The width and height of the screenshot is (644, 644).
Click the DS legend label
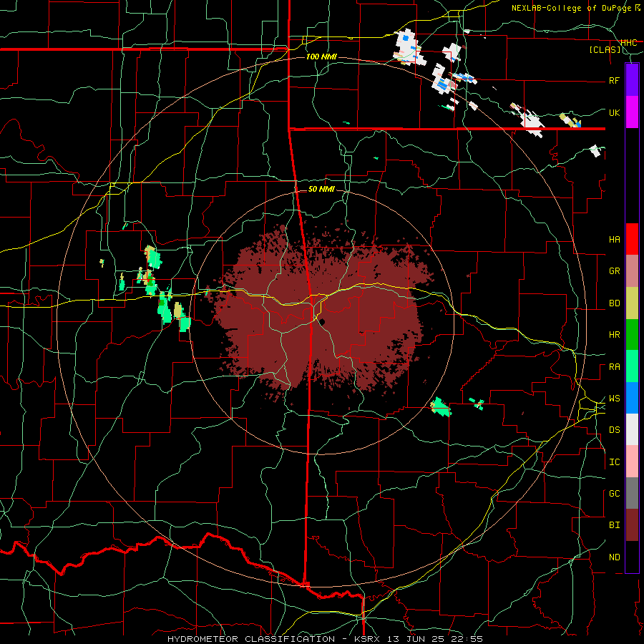coord(614,430)
